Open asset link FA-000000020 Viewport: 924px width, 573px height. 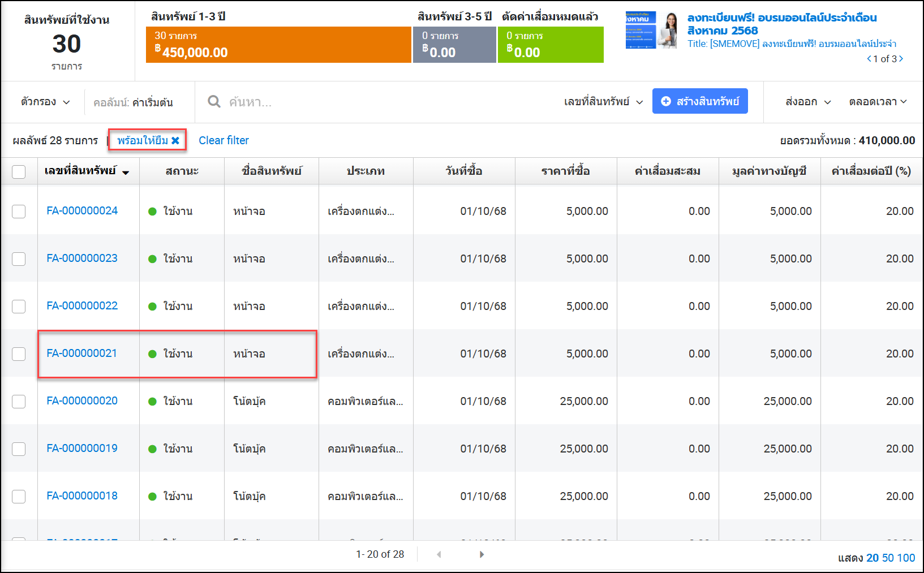pyautogui.click(x=82, y=400)
